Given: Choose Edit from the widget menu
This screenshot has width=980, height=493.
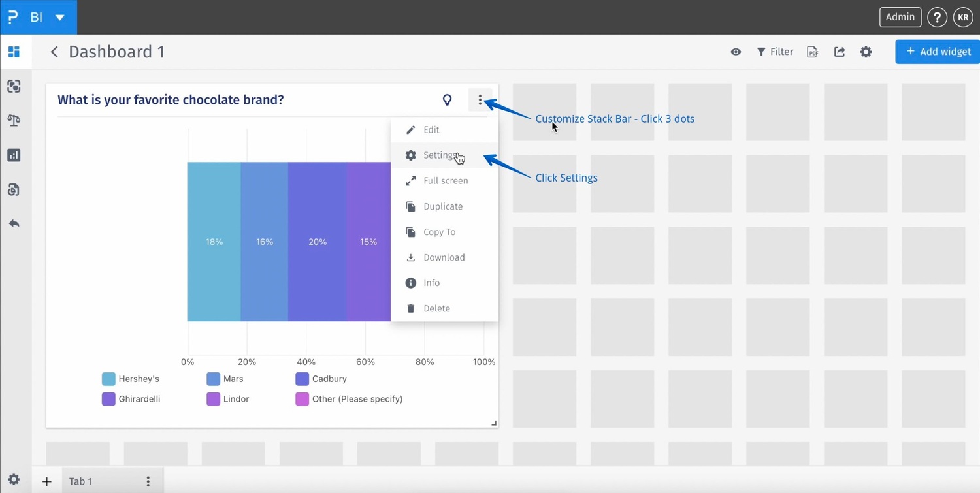Looking at the screenshot, I should (x=444, y=130).
